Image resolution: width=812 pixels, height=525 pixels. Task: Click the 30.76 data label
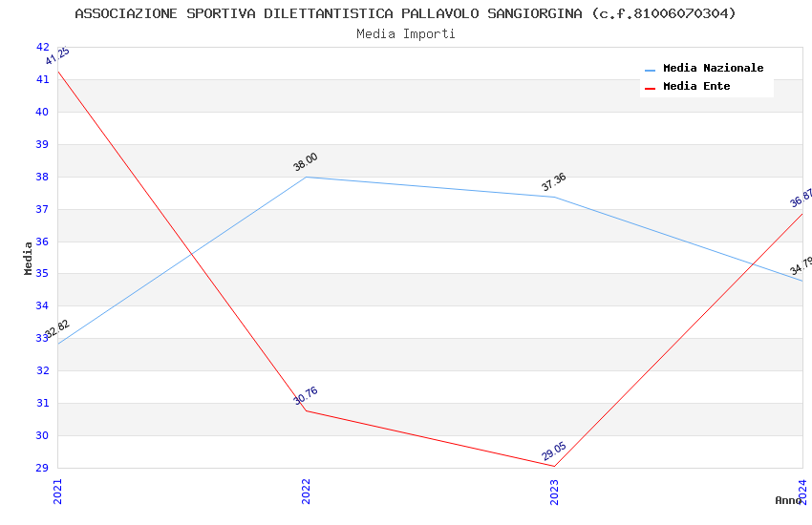306,396
